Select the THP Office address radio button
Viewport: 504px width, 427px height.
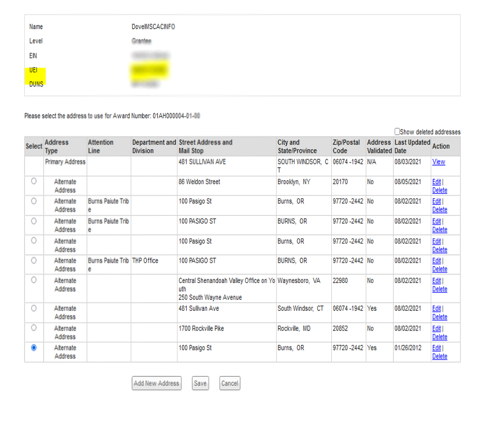click(x=34, y=260)
